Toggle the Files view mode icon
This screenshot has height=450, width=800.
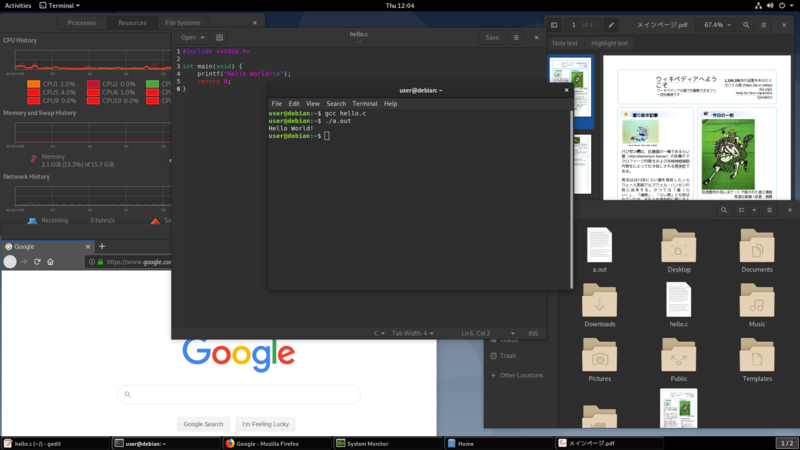coord(741,210)
